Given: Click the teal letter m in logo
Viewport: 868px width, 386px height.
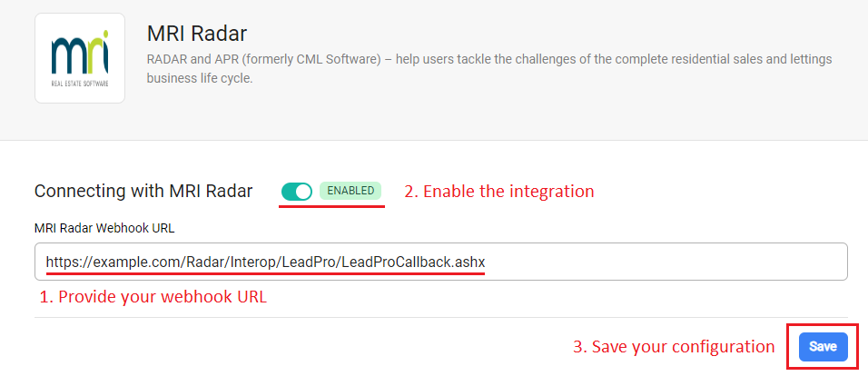Looking at the screenshot, I should [65, 56].
